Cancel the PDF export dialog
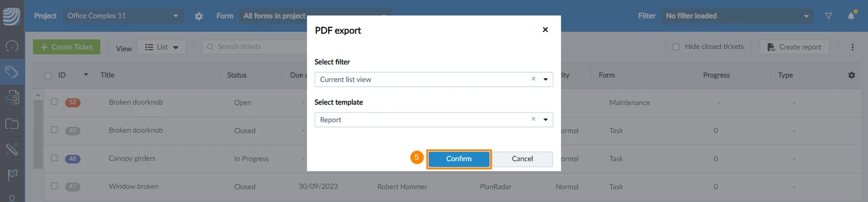This screenshot has width=868, height=202. click(522, 159)
